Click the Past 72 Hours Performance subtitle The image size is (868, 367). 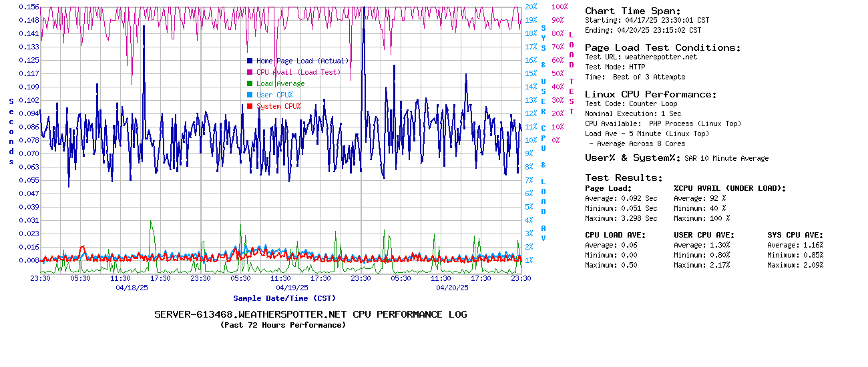283,325
